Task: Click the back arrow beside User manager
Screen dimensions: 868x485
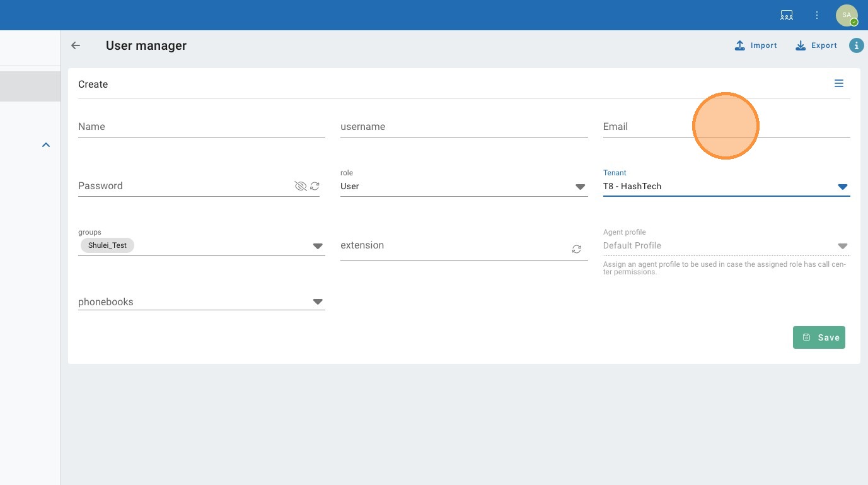Action: pos(76,45)
